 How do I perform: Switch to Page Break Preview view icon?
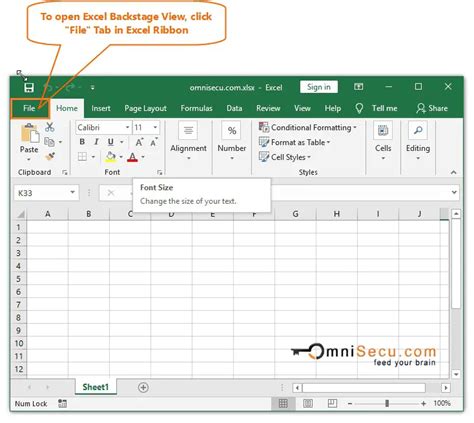pyautogui.click(x=332, y=403)
